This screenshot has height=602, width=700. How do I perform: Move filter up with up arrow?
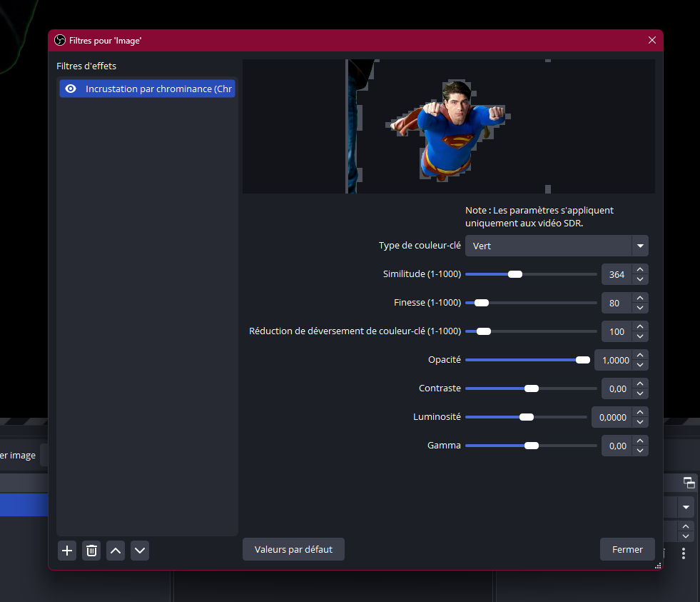click(x=116, y=551)
